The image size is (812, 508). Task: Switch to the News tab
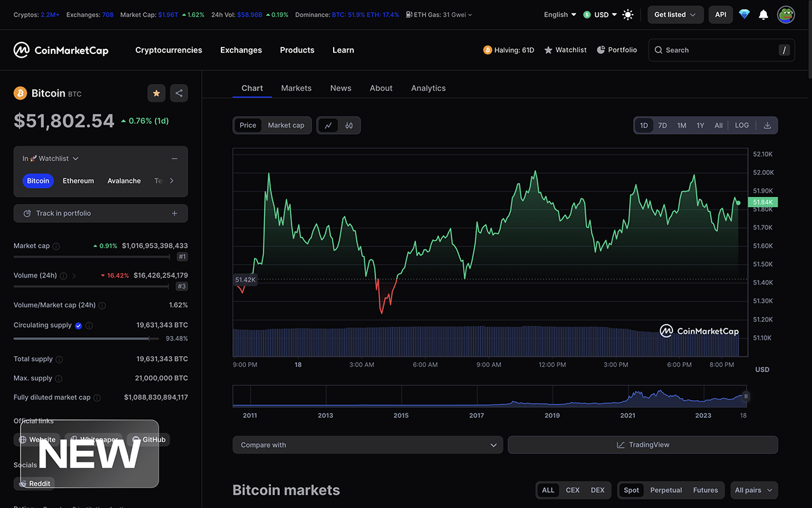[341, 88]
